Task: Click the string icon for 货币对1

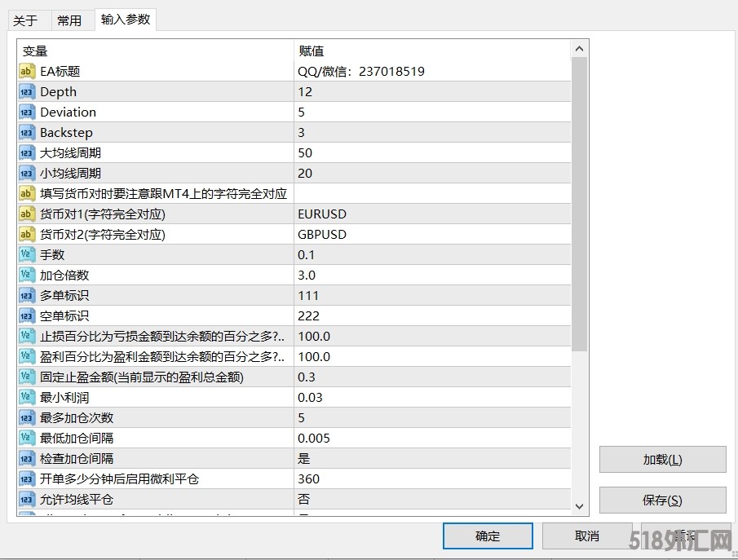Action: [26, 214]
